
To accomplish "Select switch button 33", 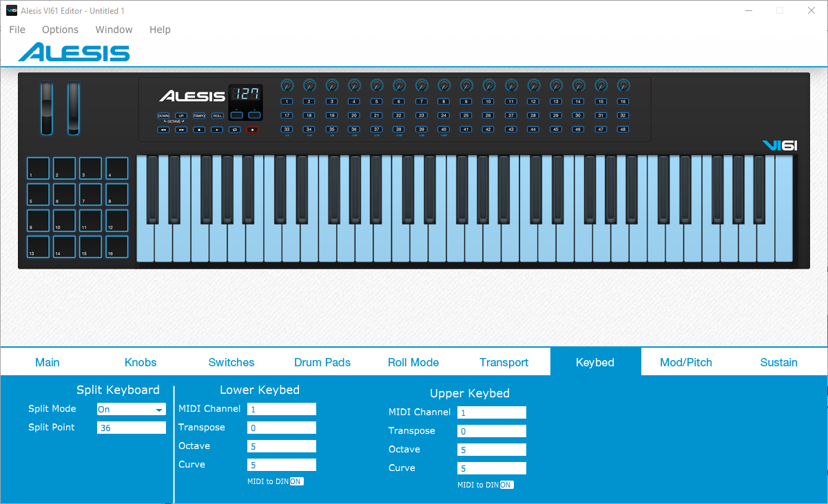I will [x=287, y=129].
